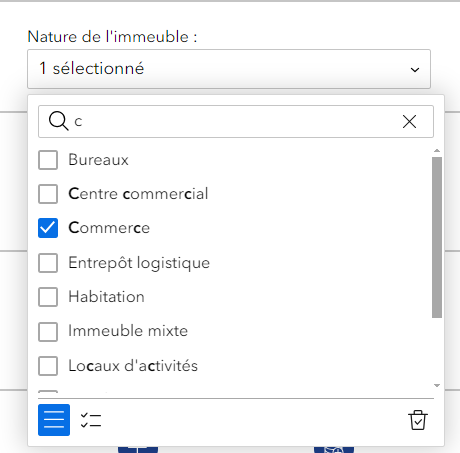Choose the Centre commercial label
This screenshot has height=453, width=460.
[138, 194]
